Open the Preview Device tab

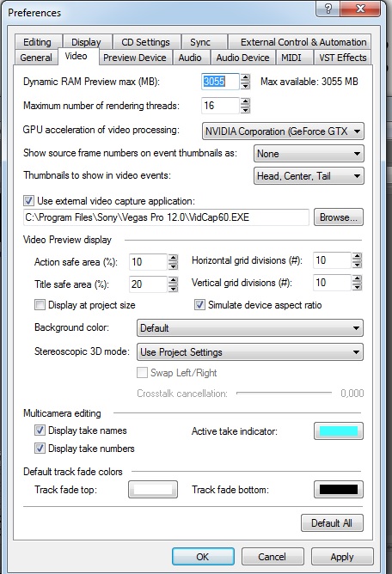pyautogui.click(x=134, y=58)
